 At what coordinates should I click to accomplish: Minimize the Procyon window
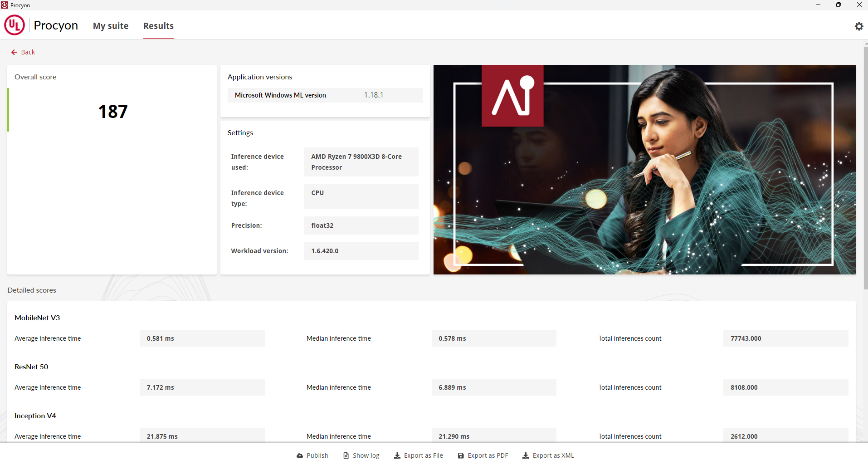pyautogui.click(x=818, y=5)
